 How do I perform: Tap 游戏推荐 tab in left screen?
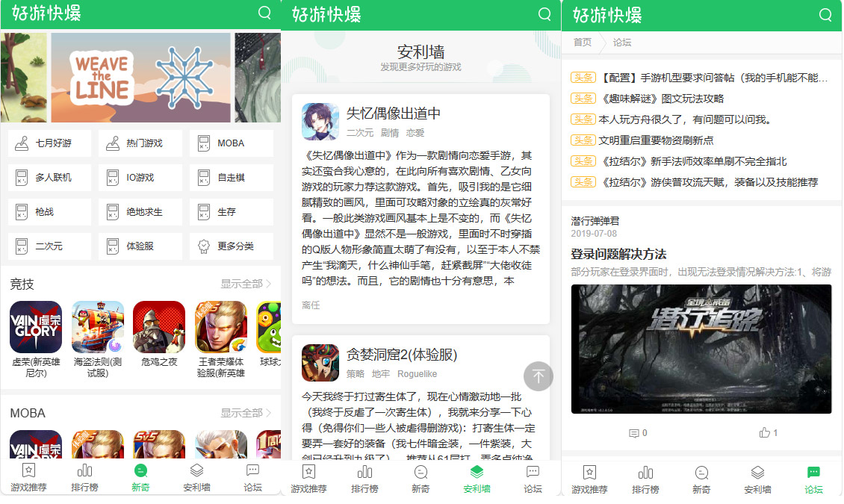click(28, 478)
